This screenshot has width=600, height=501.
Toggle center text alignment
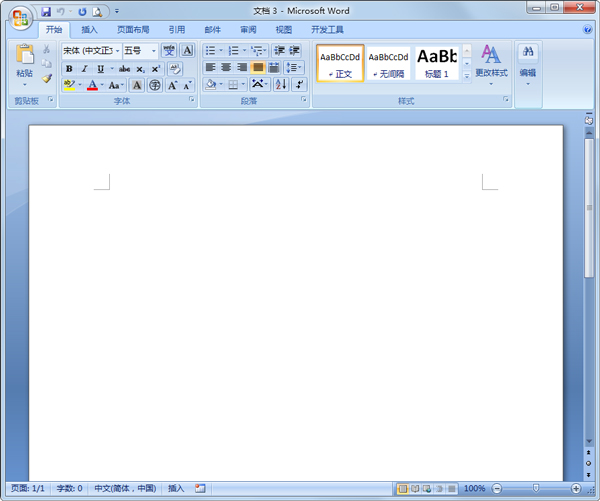click(x=226, y=68)
